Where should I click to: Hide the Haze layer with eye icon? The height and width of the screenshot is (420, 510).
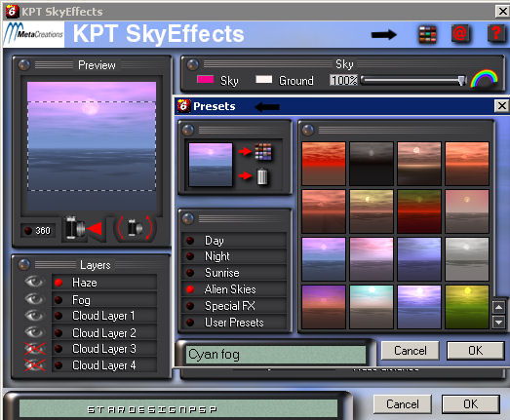[34, 282]
